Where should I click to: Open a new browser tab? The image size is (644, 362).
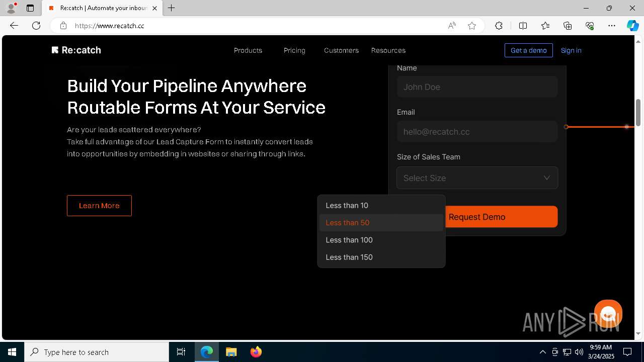tap(171, 8)
